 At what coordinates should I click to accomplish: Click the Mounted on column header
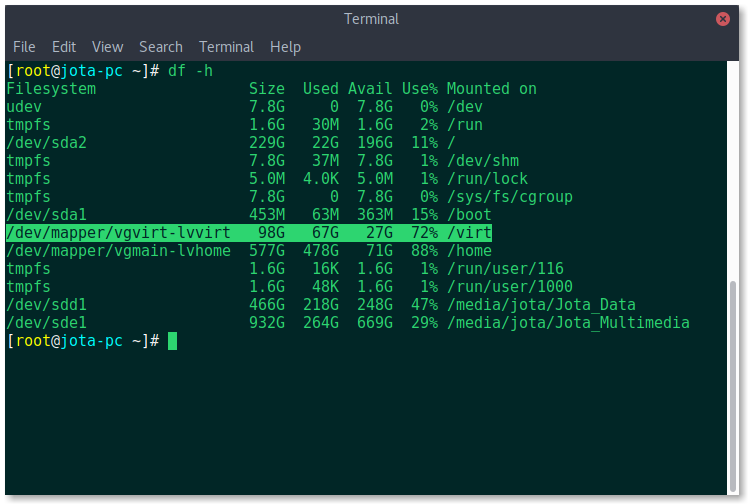491,89
